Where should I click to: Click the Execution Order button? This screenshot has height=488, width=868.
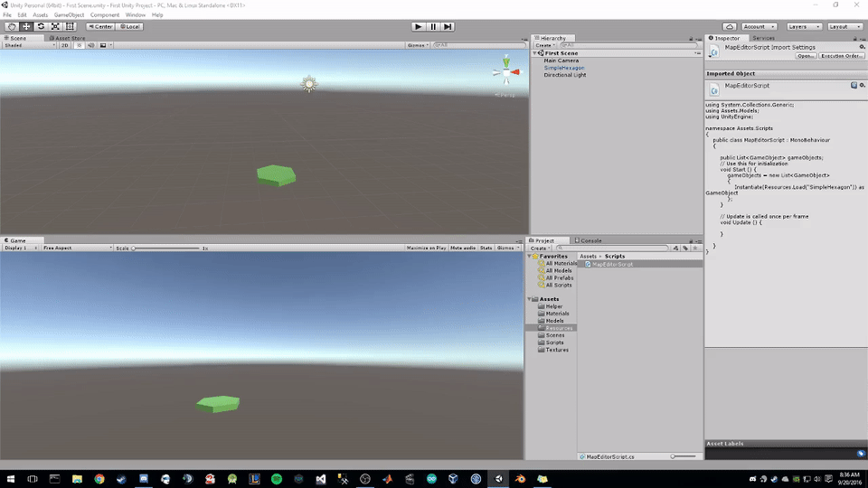842,56
